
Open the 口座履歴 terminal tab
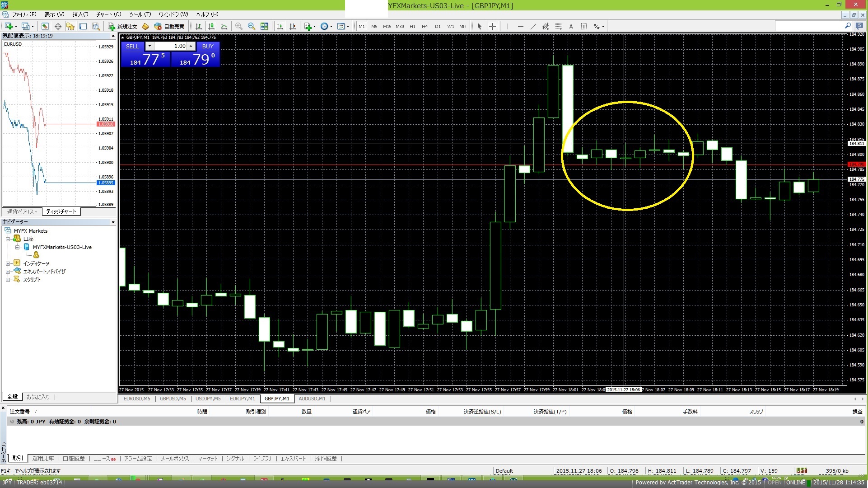[74, 458]
